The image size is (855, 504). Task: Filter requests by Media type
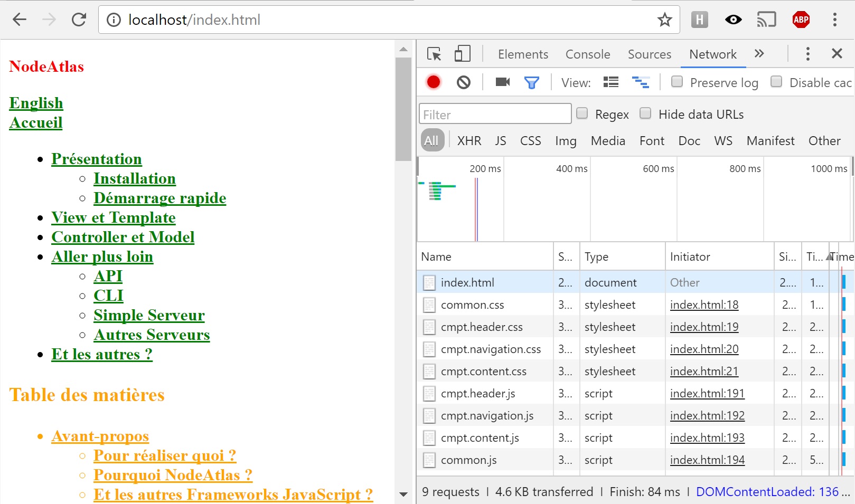[x=608, y=141]
